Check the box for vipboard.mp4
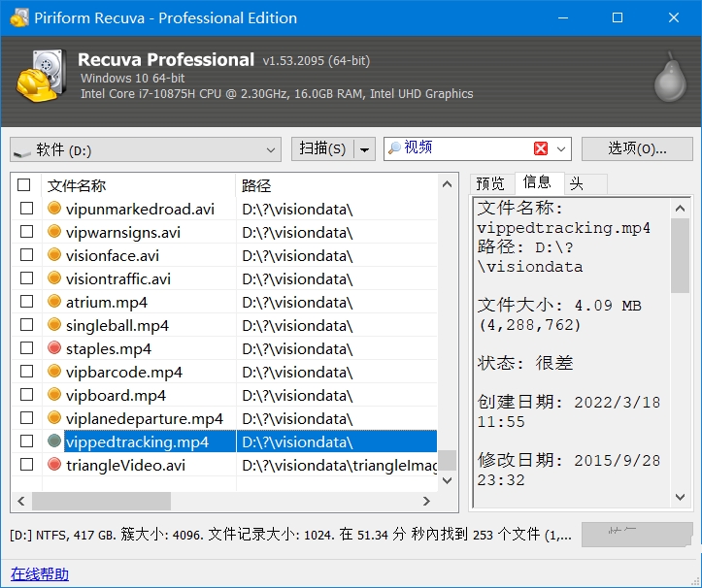Image resolution: width=702 pixels, height=588 pixels. click(27, 394)
